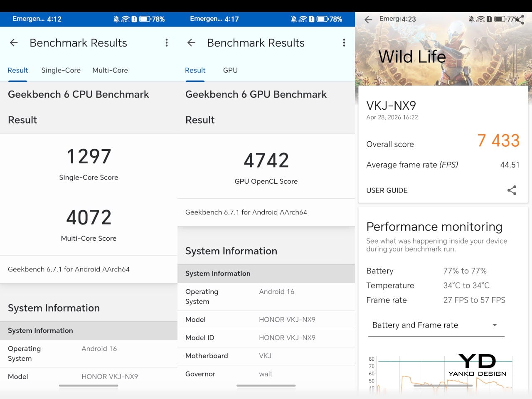Open overflow menu in CPU Benchmark Results
Image resolution: width=532 pixels, height=399 pixels.
pyautogui.click(x=167, y=43)
